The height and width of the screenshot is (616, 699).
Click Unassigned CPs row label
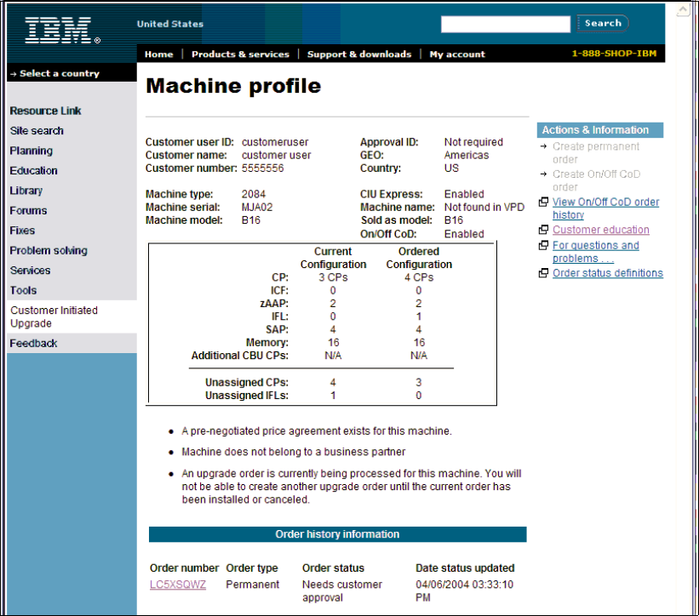(247, 383)
